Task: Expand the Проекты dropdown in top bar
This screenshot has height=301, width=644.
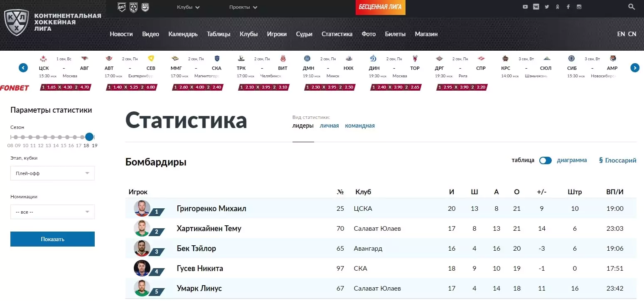Action: pyautogui.click(x=243, y=7)
